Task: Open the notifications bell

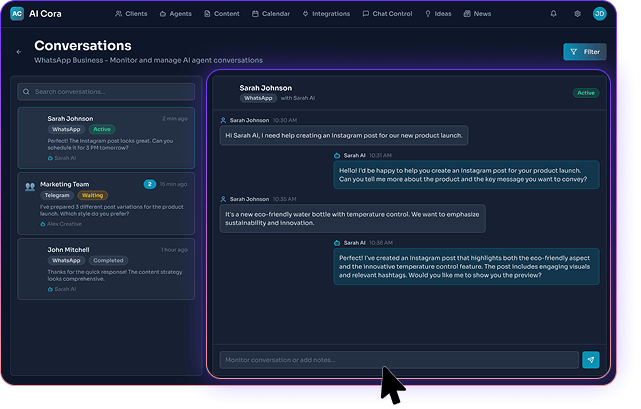Action: (x=554, y=14)
